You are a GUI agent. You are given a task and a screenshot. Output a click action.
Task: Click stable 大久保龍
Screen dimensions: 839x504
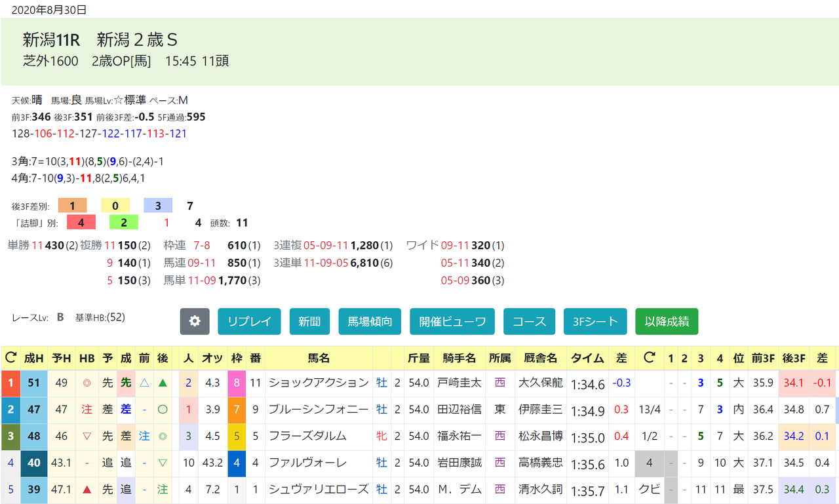point(541,383)
